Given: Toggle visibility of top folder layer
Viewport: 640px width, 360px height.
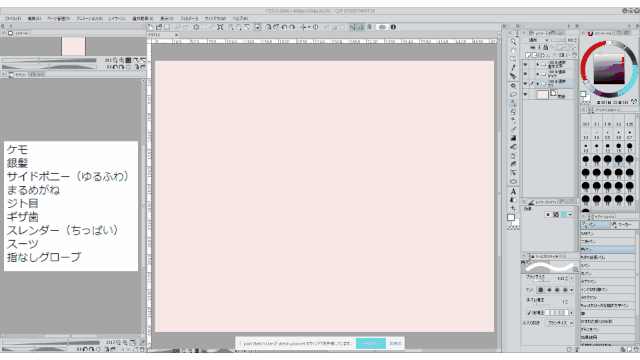Looking at the screenshot, I should click(525, 64).
